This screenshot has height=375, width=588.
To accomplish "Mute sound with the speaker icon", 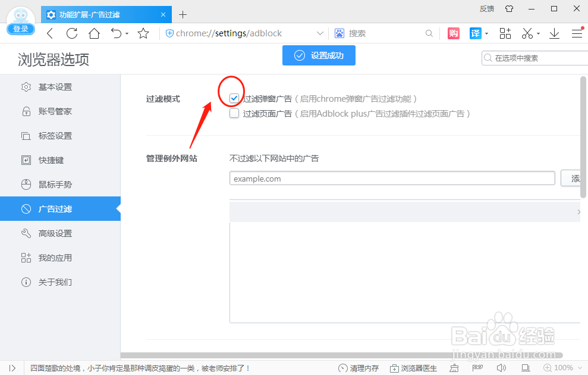I will pyautogui.click(x=501, y=368).
